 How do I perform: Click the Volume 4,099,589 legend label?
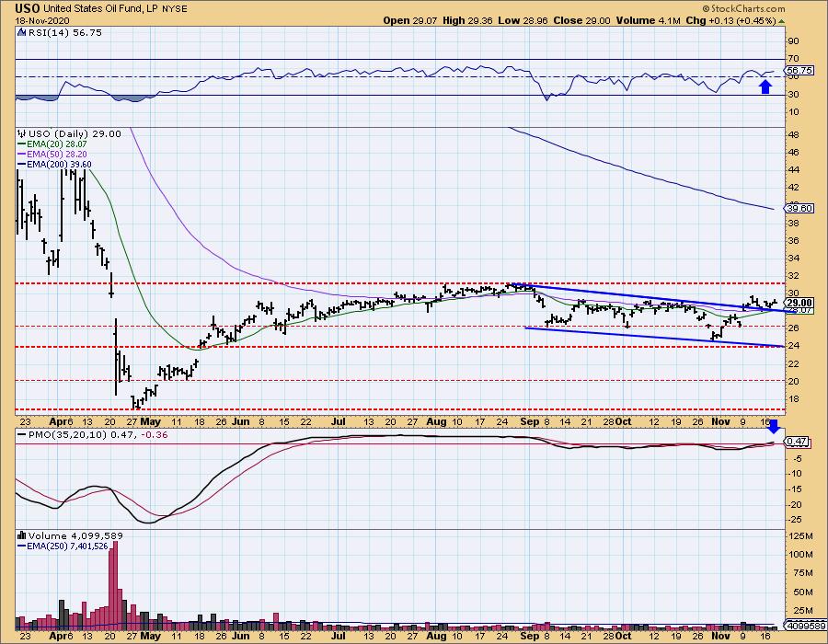[x=75, y=535]
